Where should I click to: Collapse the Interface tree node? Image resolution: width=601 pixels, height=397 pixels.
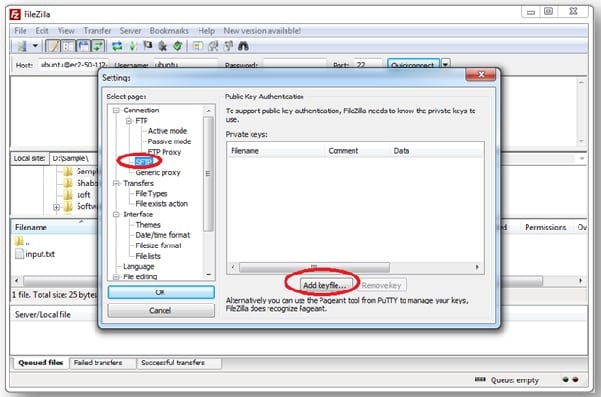pyautogui.click(x=116, y=214)
